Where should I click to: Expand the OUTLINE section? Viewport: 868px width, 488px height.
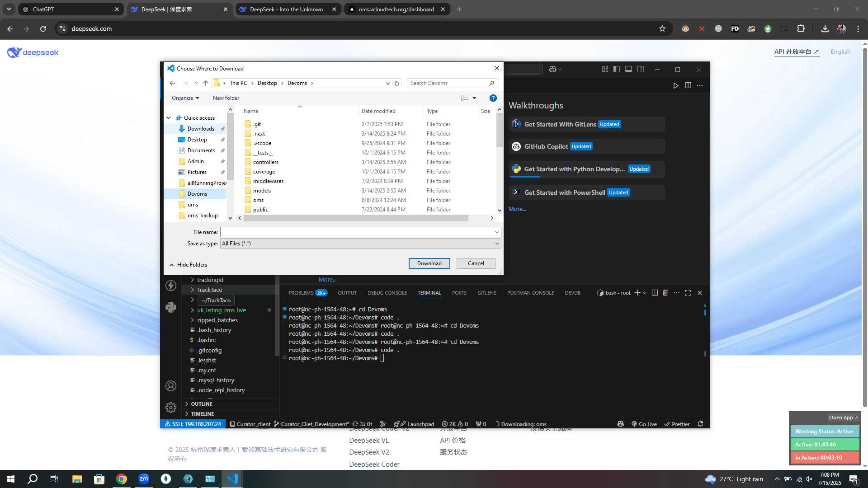(187, 404)
